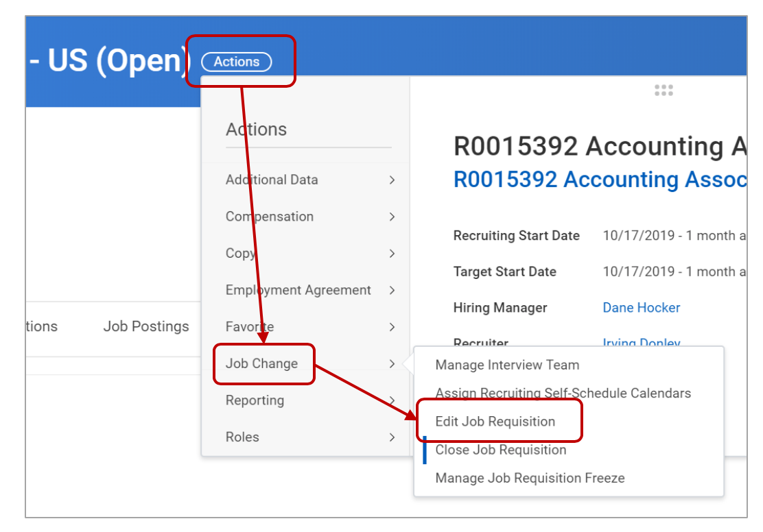Choose "Manage Job Requisition Freeze"
The height and width of the screenshot is (532, 763).
pyautogui.click(x=527, y=478)
